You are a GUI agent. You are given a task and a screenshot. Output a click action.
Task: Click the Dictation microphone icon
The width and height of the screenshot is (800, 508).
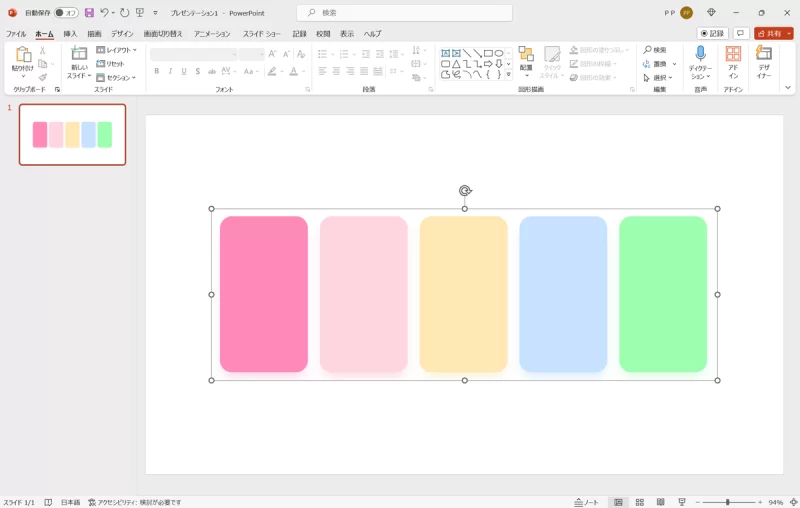click(701, 54)
